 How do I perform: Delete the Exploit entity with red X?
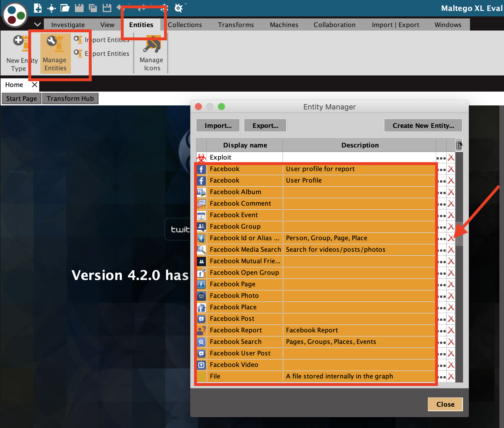(451, 158)
